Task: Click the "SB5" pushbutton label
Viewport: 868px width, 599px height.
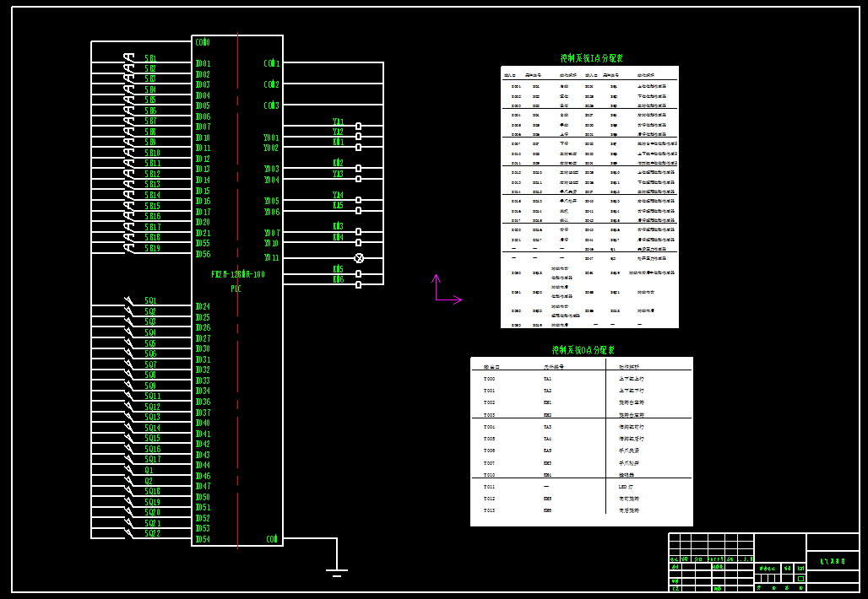Action: point(150,100)
